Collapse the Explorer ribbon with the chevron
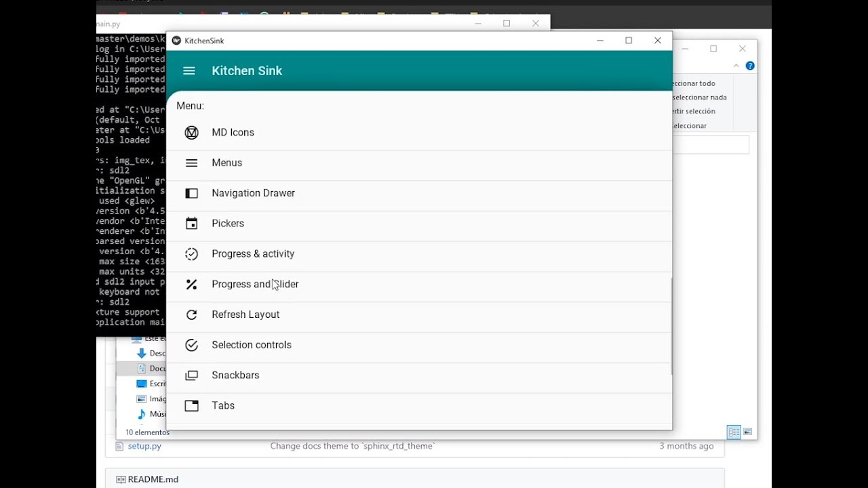Image resolution: width=868 pixels, height=488 pixels. click(x=736, y=66)
